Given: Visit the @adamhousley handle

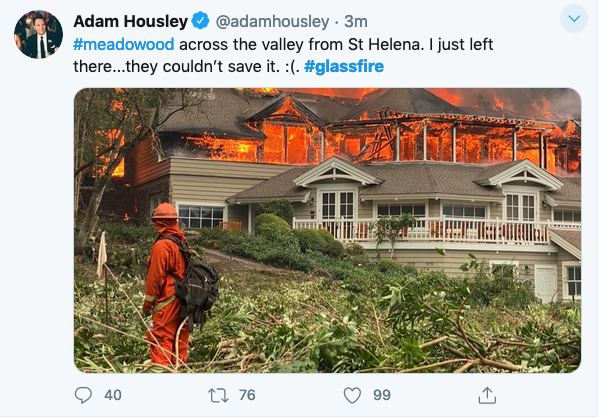Looking at the screenshot, I should point(272,21).
